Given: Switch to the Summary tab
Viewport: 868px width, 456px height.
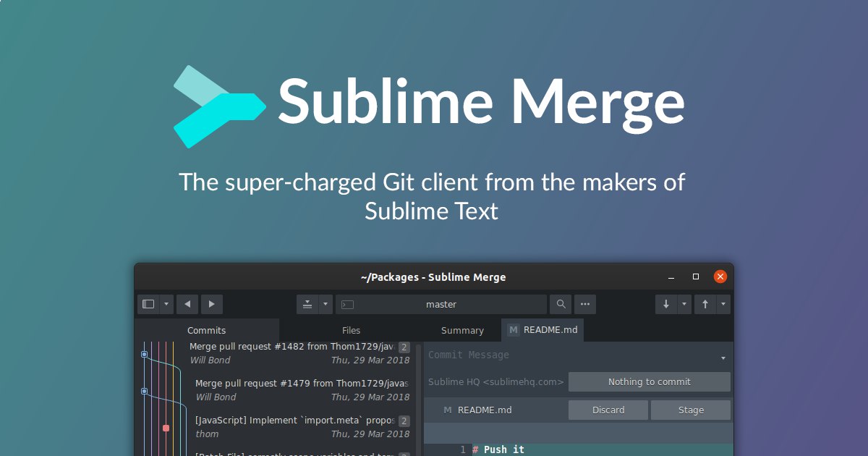Looking at the screenshot, I should click(462, 330).
